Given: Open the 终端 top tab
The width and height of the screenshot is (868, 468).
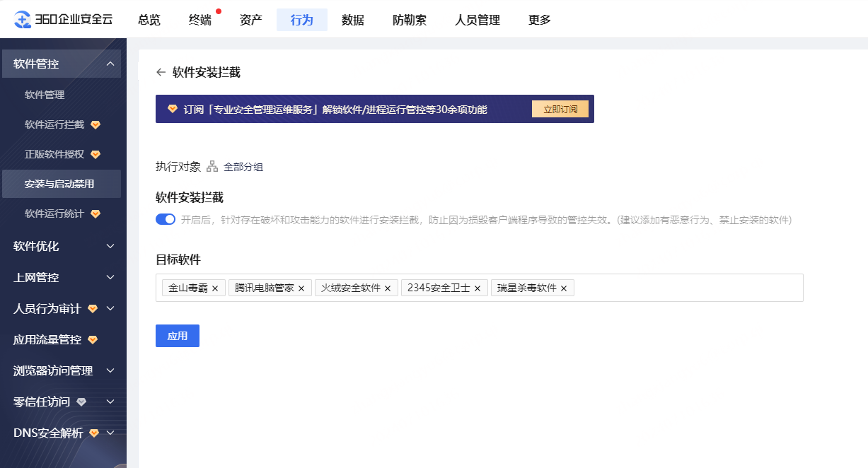Looking at the screenshot, I should coord(200,20).
